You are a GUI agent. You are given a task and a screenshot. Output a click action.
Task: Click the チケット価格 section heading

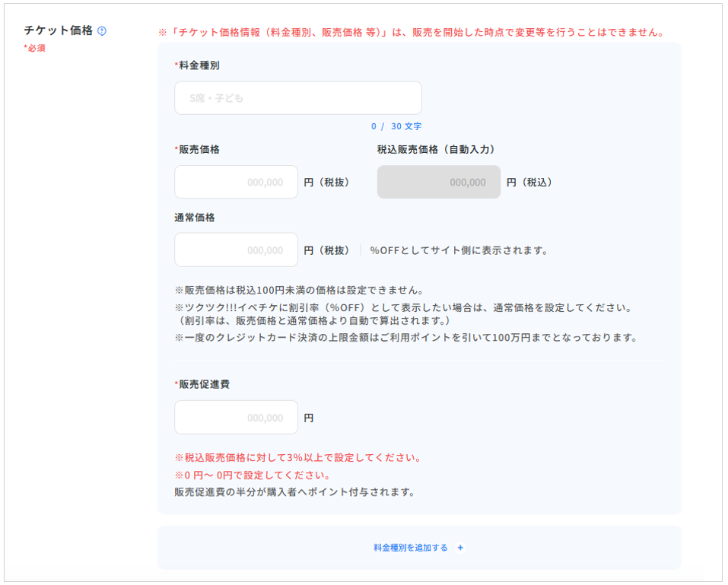click(x=58, y=31)
